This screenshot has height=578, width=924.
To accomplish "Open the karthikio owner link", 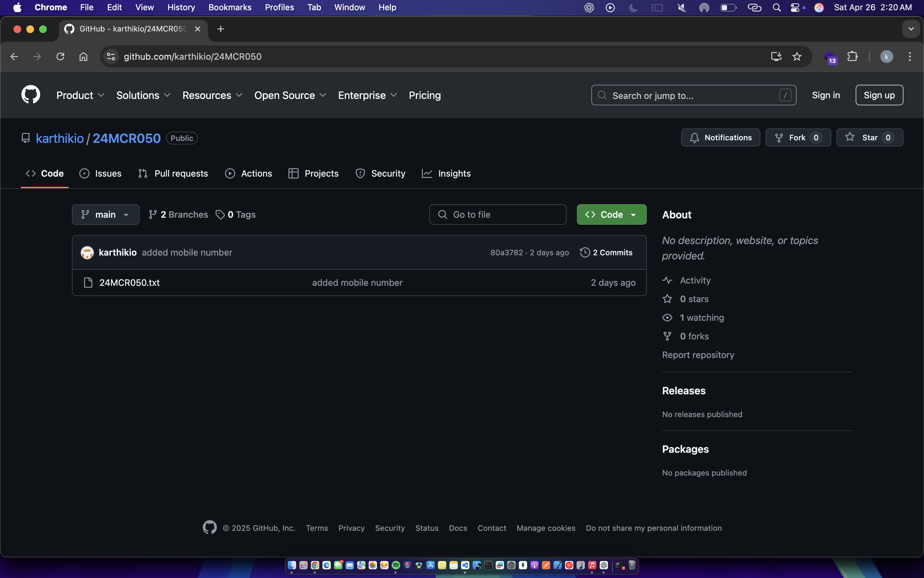I will click(60, 138).
